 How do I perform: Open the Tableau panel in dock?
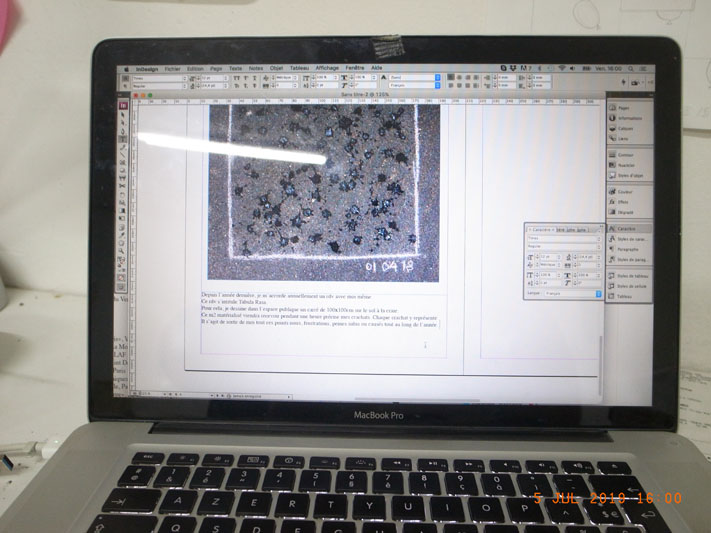629,297
